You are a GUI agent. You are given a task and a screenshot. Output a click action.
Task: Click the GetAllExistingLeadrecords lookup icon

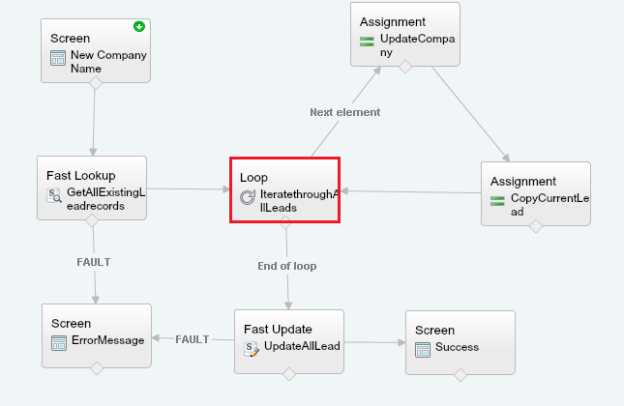[54, 195]
